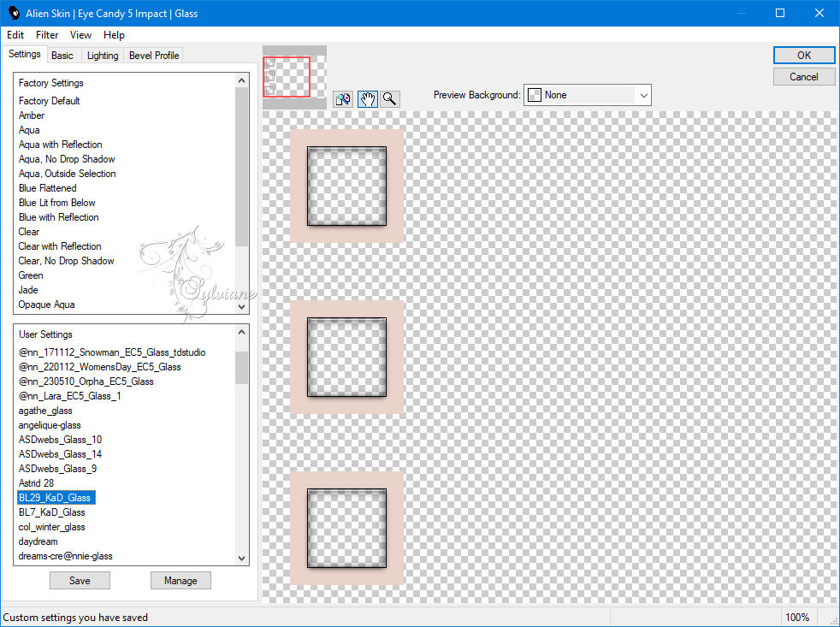840x627 pixels.
Task: Select the ASDwebs_Glass_14 user setting
Action: coord(60,454)
